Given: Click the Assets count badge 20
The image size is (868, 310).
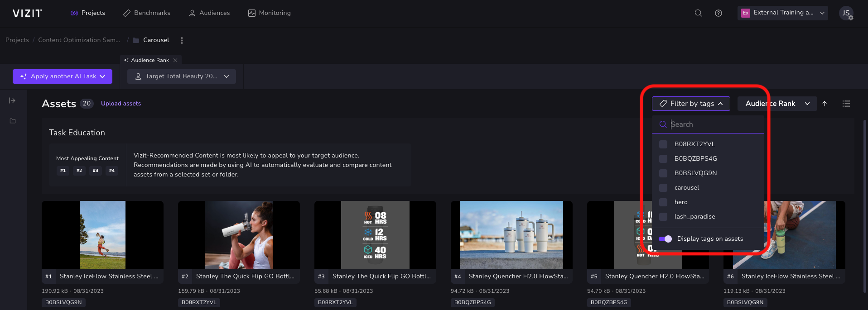Looking at the screenshot, I should click(87, 104).
